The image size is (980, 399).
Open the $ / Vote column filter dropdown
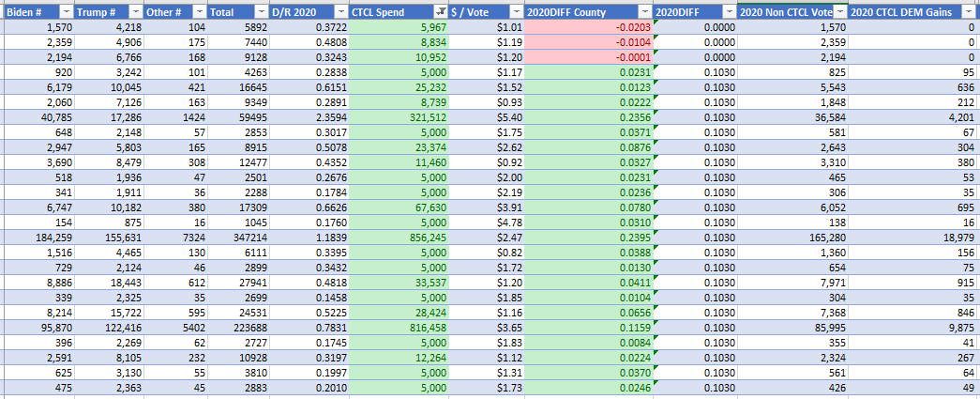coord(516,12)
